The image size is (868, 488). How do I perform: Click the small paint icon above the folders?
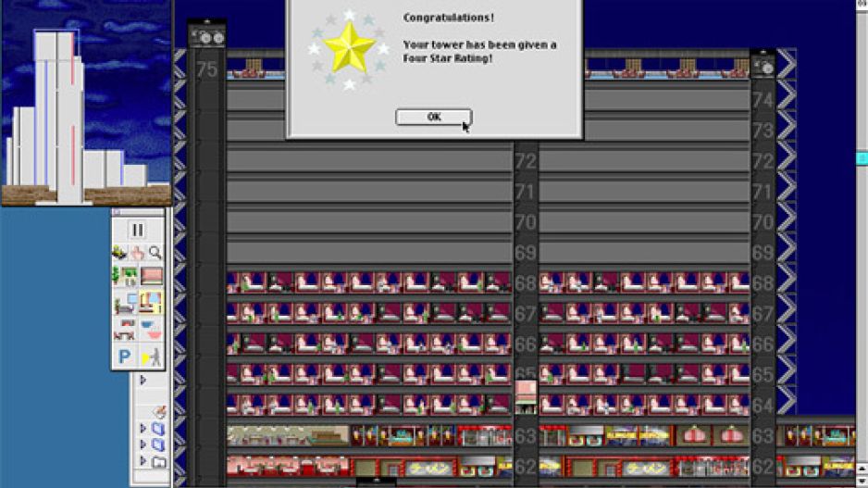click(x=159, y=411)
